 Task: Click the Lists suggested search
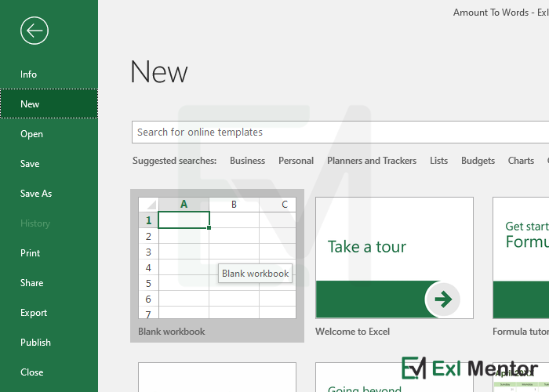point(438,161)
